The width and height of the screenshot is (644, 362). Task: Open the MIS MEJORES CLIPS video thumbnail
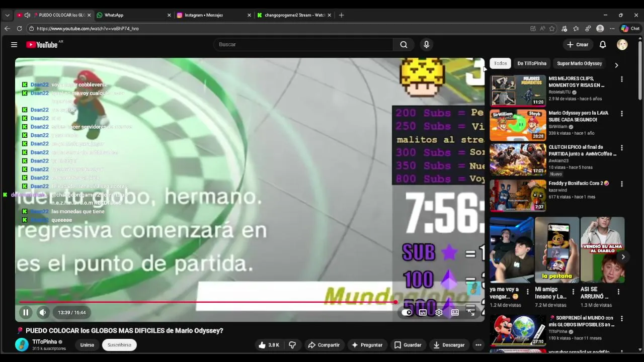[518, 90]
